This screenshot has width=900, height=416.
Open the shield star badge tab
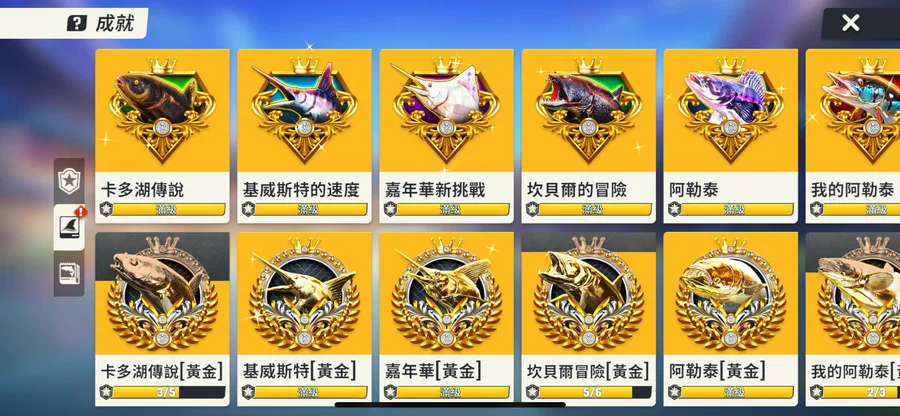coord(69,181)
